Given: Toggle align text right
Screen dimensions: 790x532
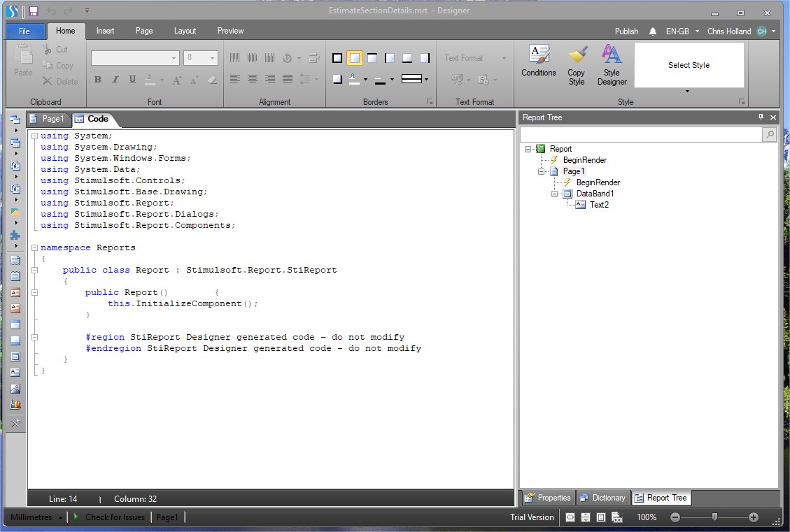Looking at the screenshot, I should click(x=270, y=78).
